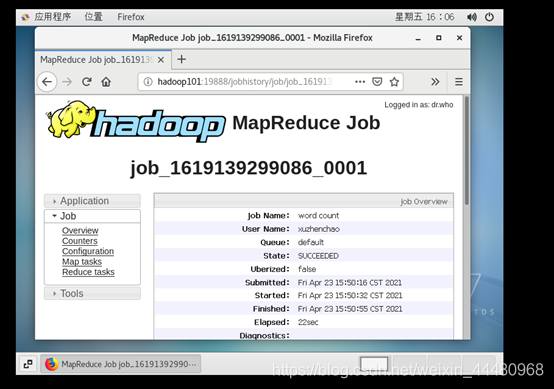Open the Configuration link
The height and width of the screenshot is (389, 554).
tap(88, 251)
